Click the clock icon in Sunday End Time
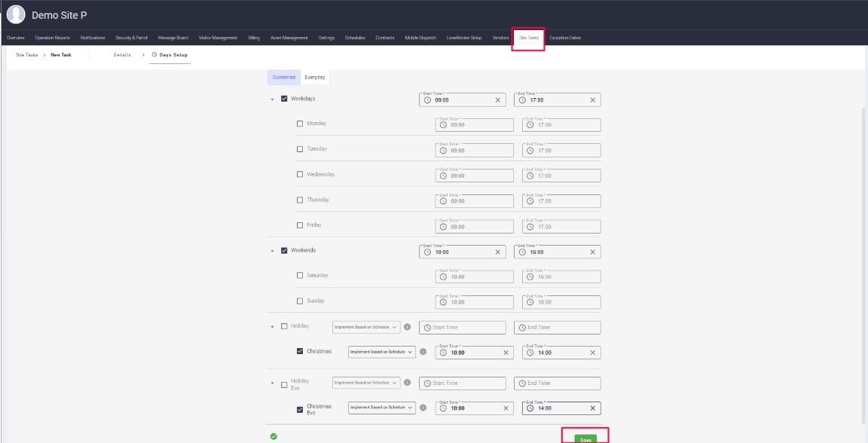Image resolution: width=868 pixels, height=443 pixels. (530, 302)
